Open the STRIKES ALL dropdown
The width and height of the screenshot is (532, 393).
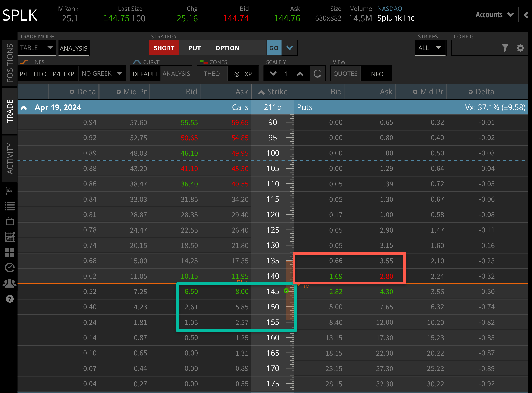[x=430, y=48]
